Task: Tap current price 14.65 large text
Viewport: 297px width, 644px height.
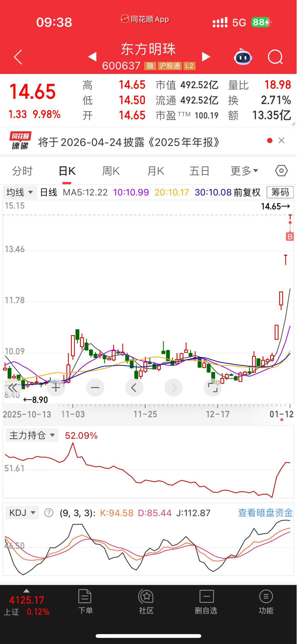Action: tap(32, 92)
